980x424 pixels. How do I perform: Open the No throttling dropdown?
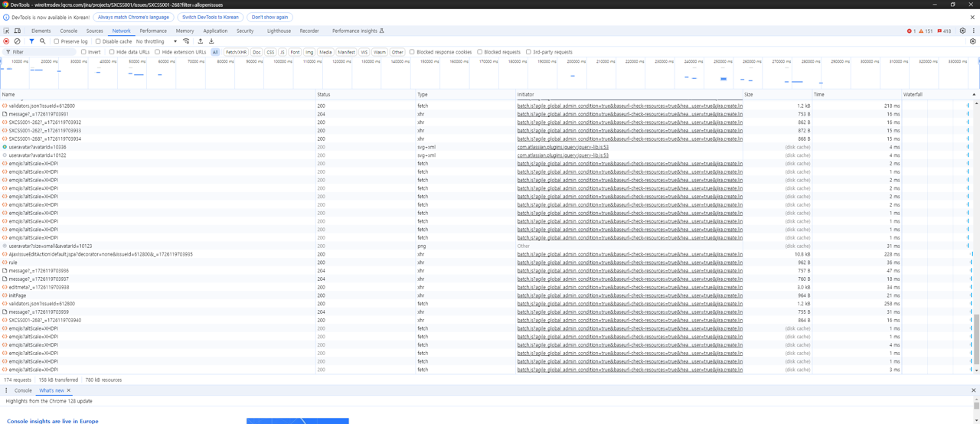coord(156,41)
